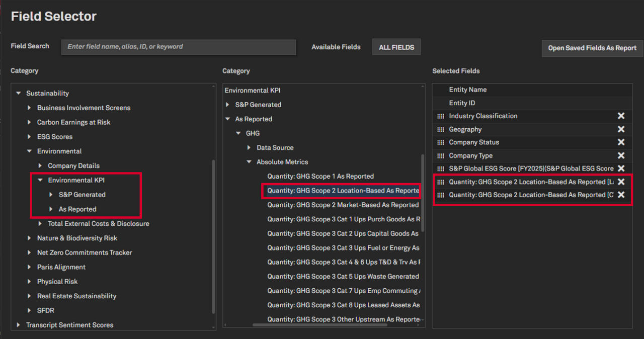Viewport: 644px width, 339px height.
Task: Open Saved Fields As Report
Action: tap(592, 48)
